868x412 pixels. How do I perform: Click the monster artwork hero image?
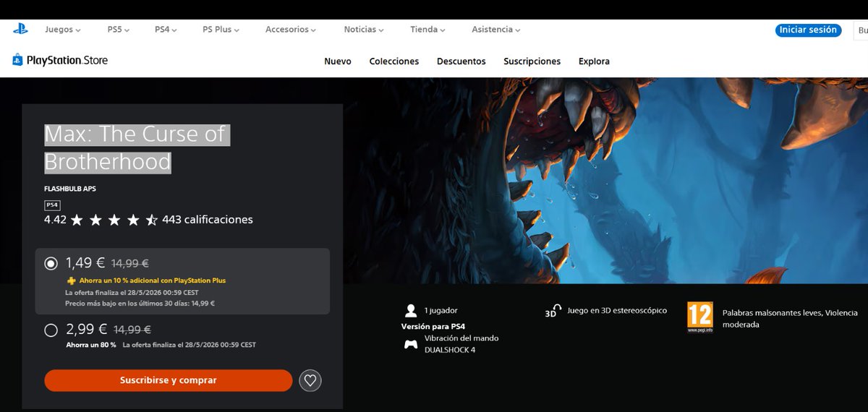[606, 181]
